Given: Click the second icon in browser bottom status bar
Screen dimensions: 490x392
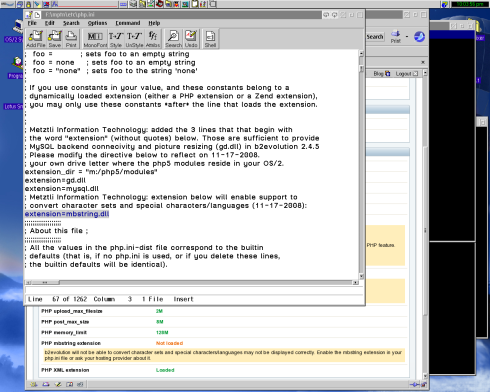Looking at the screenshot, I should (46, 384).
